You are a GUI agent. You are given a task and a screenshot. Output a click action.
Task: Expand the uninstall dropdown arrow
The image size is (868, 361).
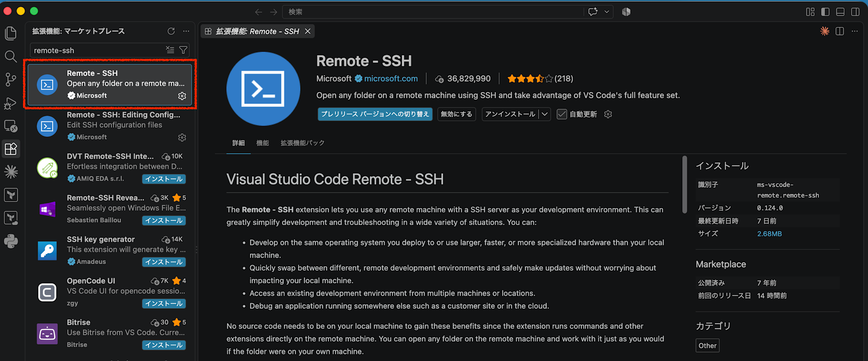point(545,114)
